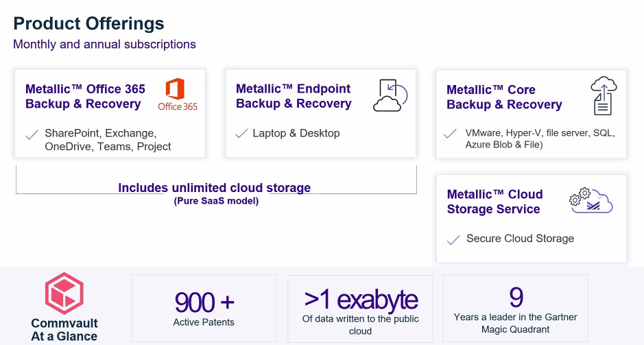Image resolution: width=644 pixels, height=345 pixels.
Task: Open the Metallic Core Backup & Recovery heading
Action: 504,97
